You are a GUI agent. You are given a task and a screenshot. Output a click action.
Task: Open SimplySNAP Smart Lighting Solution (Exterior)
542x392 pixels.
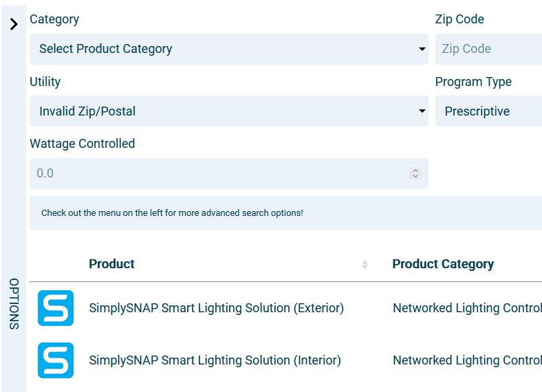pos(216,308)
